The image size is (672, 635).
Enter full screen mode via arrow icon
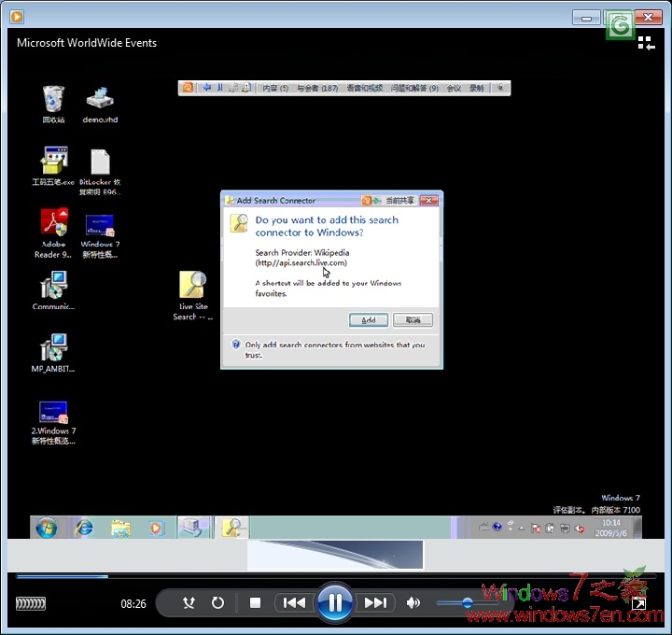coord(638,604)
